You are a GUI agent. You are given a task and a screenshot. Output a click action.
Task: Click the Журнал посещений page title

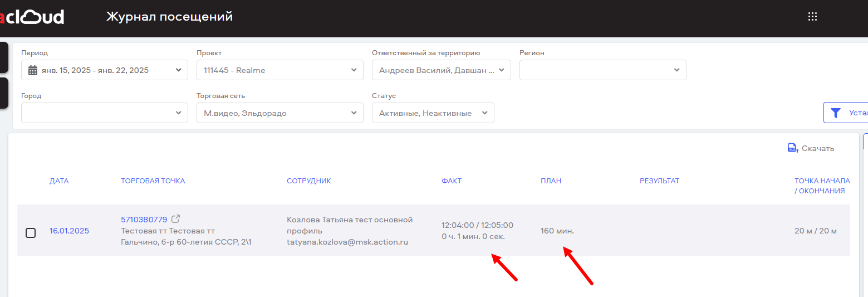[x=169, y=17]
